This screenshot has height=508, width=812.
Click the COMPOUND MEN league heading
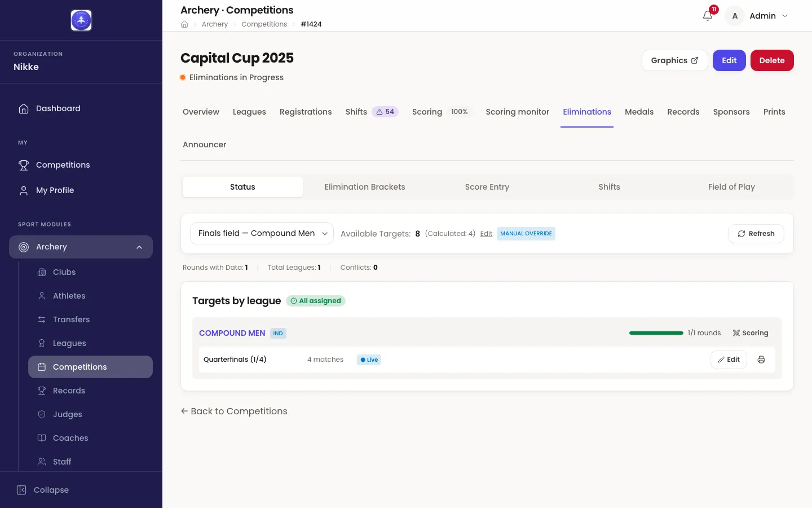coord(232,333)
